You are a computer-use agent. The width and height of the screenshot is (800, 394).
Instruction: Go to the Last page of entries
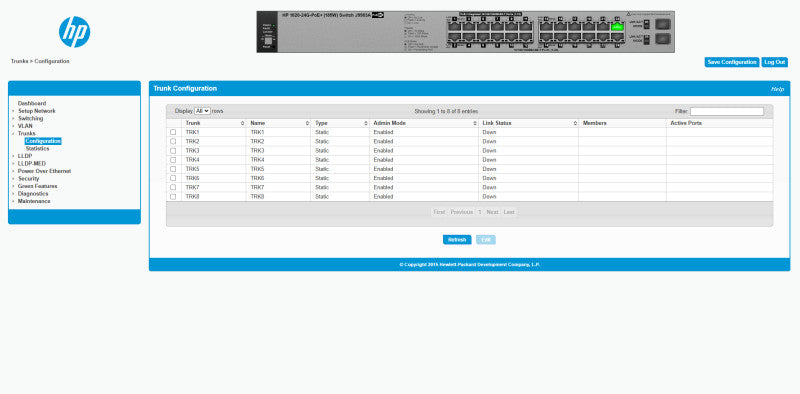(x=509, y=212)
